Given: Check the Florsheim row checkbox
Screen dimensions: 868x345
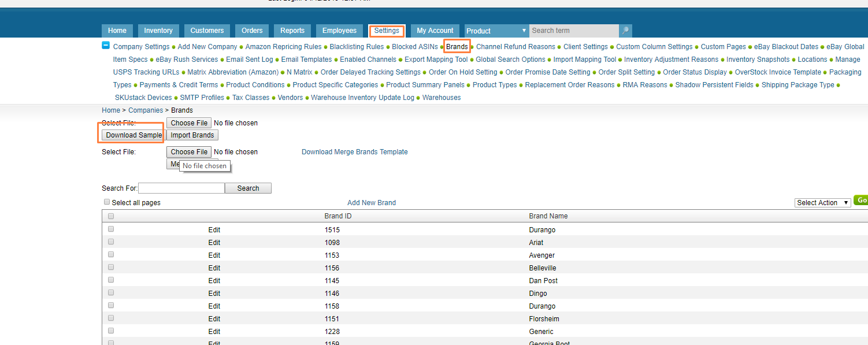Looking at the screenshot, I should [111, 318].
